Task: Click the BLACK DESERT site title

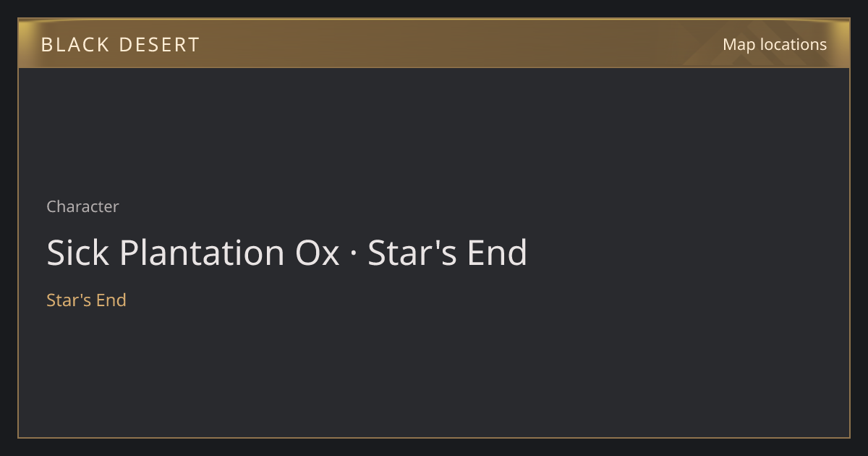Action: click(x=120, y=45)
